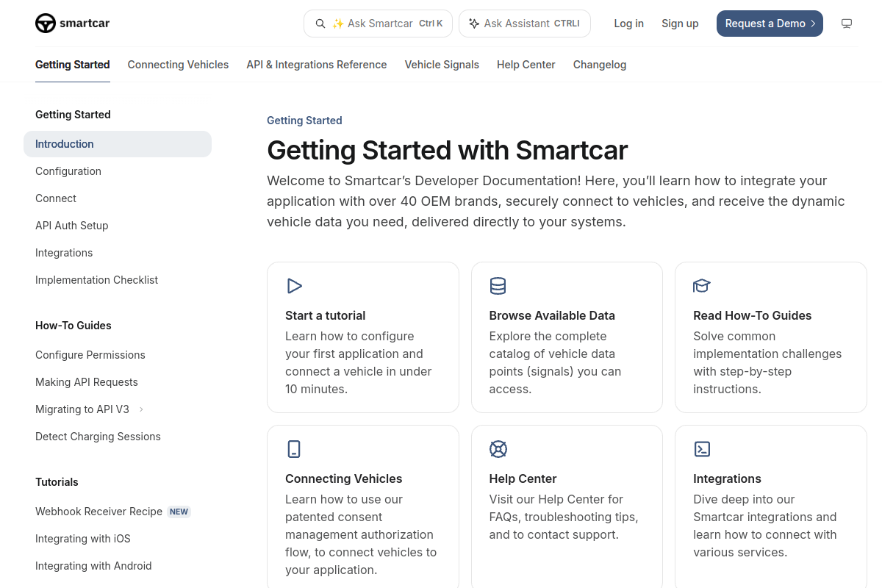Click the Getting Started with Smartcar heading
The height and width of the screenshot is (588, 882).
447,150
